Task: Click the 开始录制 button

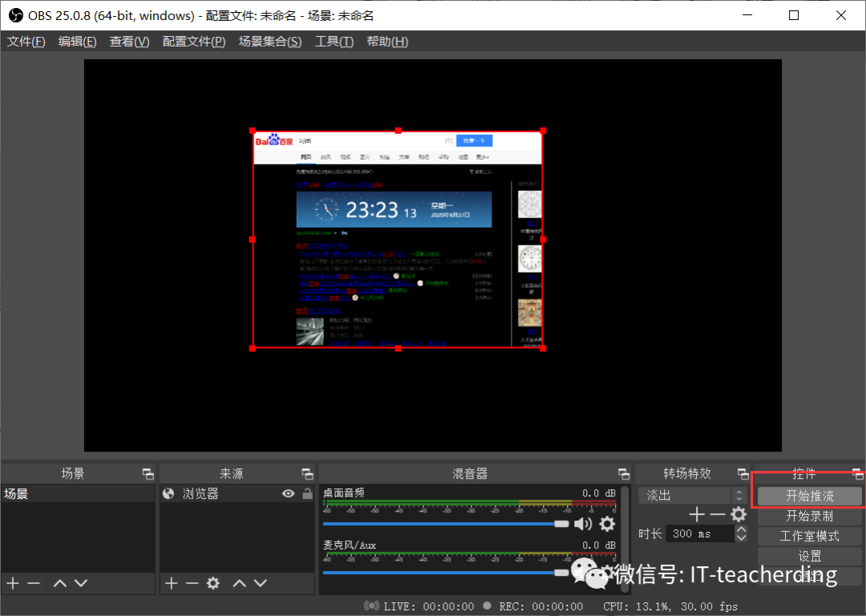Action: tap(810, 516)
